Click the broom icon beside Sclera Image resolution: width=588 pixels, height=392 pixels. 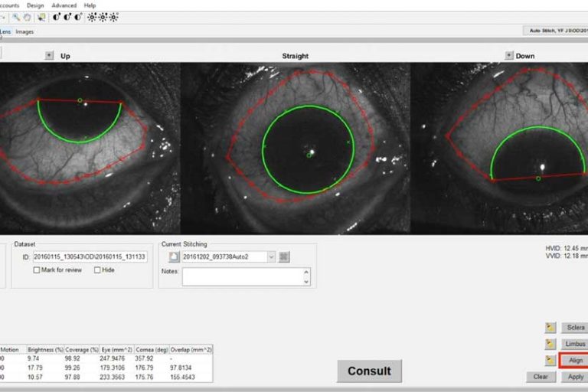(550, 328)
